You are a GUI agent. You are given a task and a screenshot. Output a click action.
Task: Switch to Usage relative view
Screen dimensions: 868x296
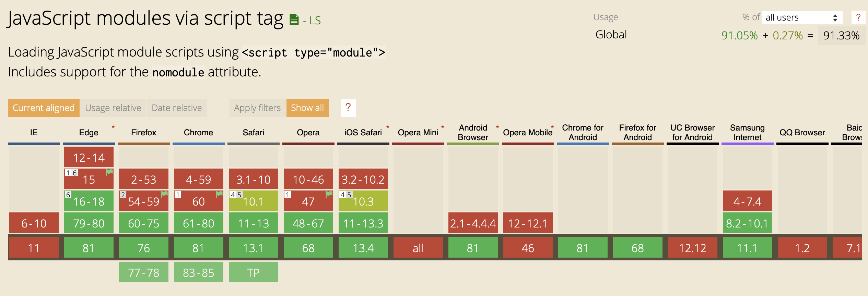point(113,108)
